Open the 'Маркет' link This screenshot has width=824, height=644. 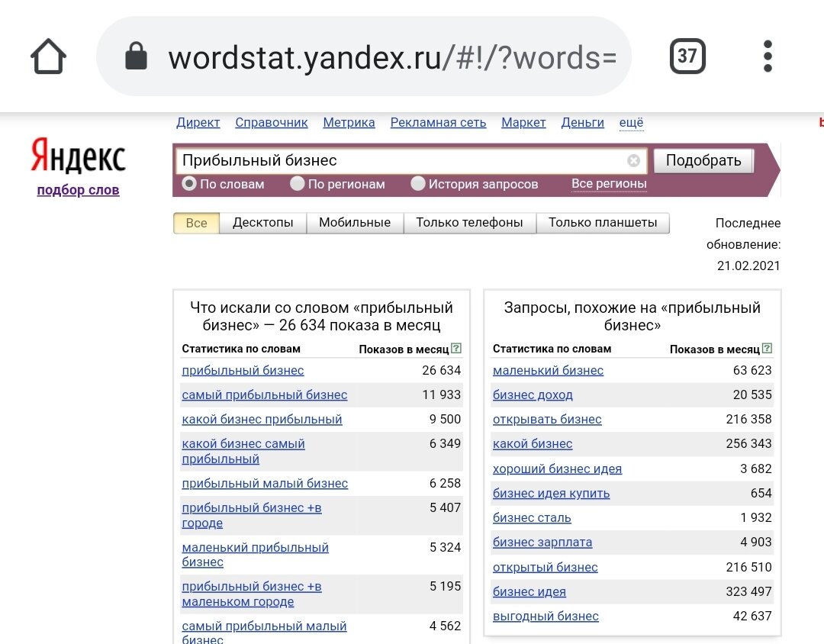click(523, 123)
